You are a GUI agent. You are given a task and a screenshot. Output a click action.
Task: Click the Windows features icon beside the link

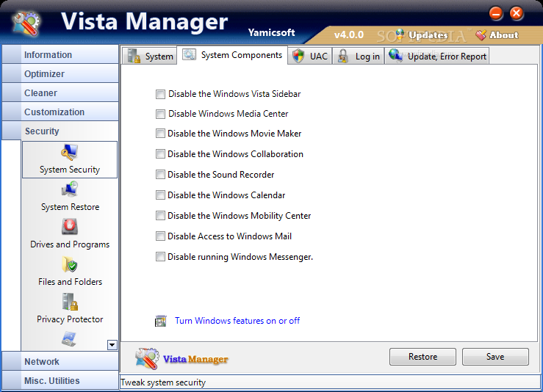pyautogui.click(x=161, y=321)
